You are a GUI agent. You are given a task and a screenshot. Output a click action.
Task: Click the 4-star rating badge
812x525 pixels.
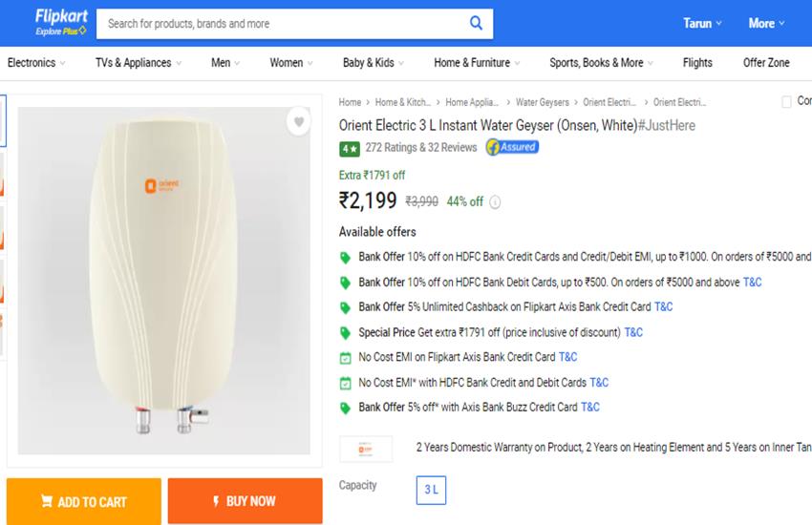[350, 149]
